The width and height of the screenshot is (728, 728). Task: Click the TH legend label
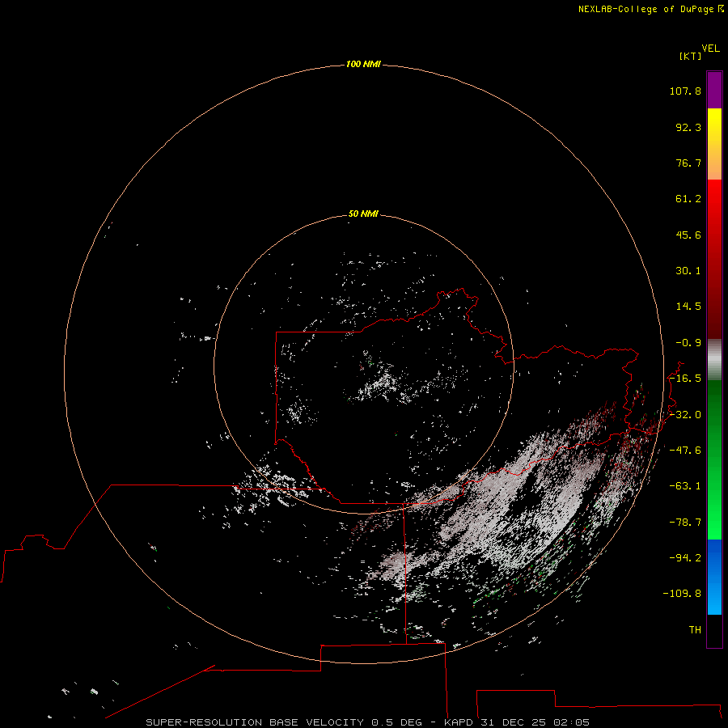click(695, 630)
